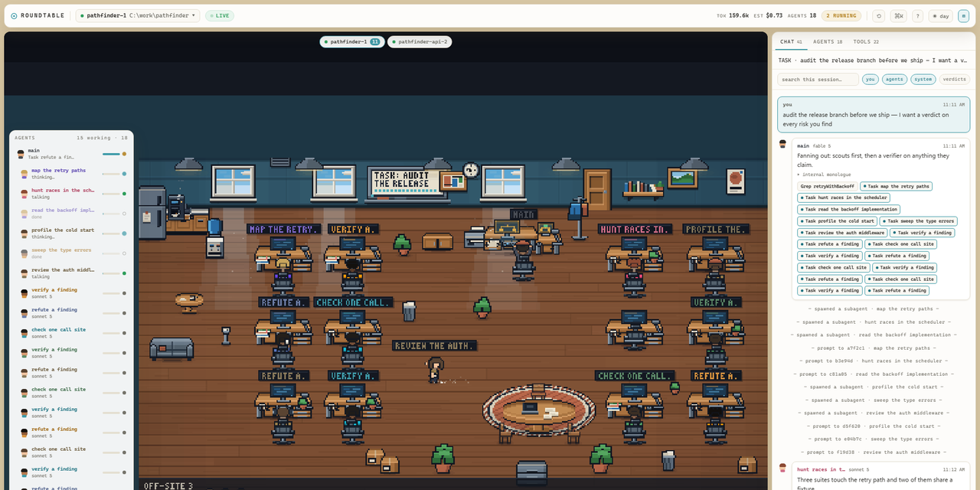Open the pathfinder-1 workspace dropdown

tap(138, 15)
